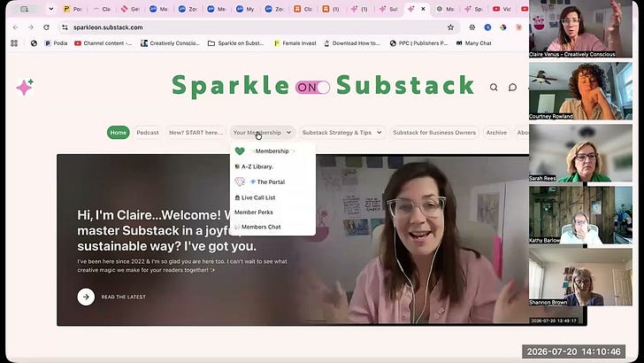Open the Creatively Conscio... bookmark
Screen dimensions: 644x363
point(171,43)
